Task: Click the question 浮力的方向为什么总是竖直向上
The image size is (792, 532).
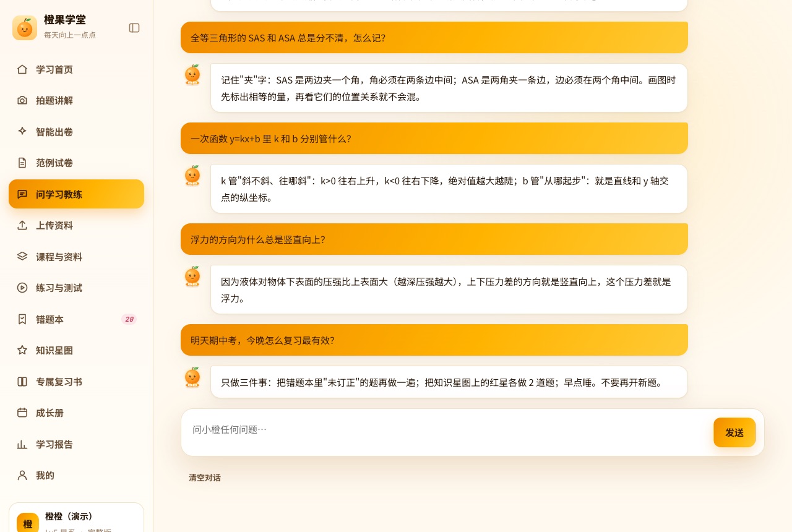Action: [x=434, y=239]
